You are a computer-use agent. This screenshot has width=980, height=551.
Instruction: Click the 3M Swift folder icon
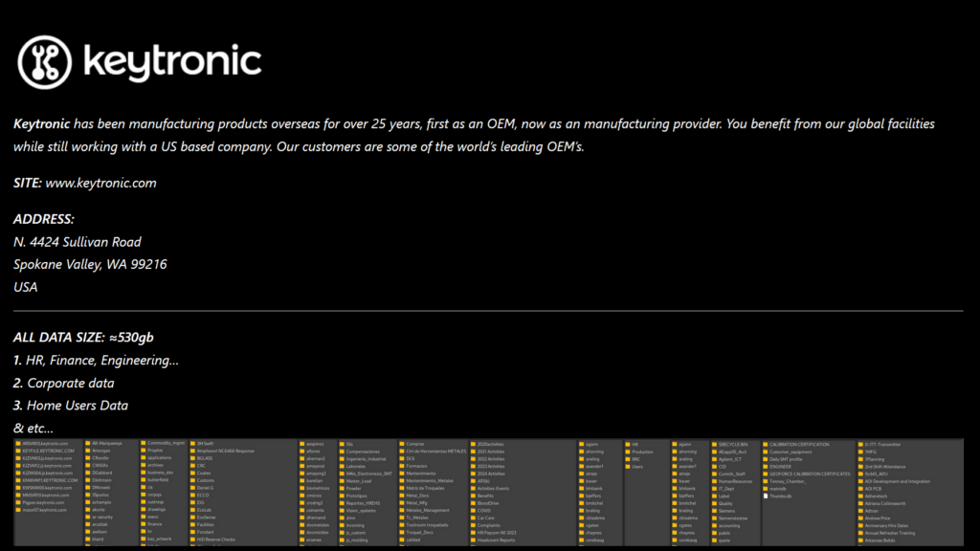(x=192, y=445)
